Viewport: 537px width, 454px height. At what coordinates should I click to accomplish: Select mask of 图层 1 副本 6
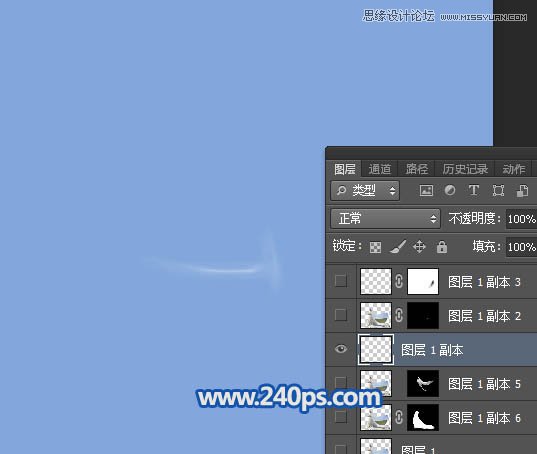tap(423, 417)
